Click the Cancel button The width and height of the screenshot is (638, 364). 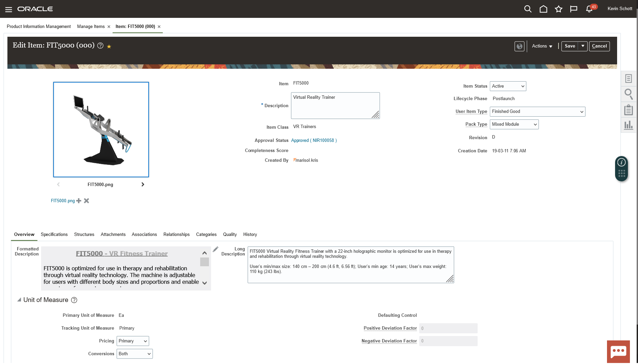599,46
